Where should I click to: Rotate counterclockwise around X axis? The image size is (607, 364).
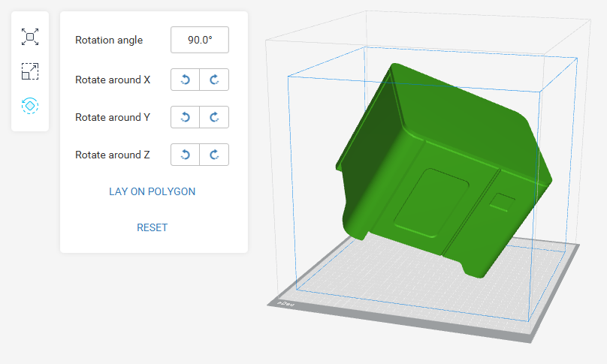pos(186,80)
